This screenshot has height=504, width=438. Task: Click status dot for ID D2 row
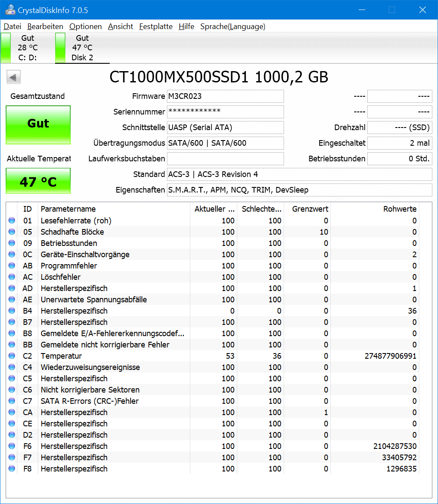coord(12,435)
